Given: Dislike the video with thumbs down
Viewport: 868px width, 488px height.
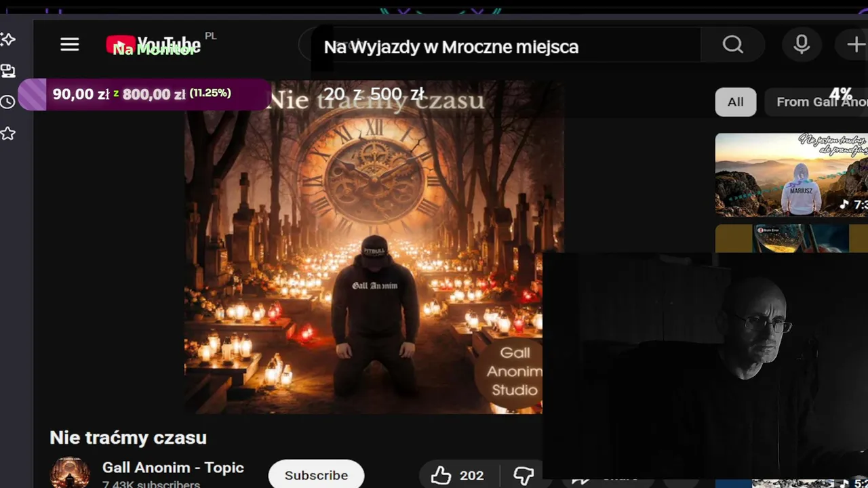Looking at the screenshot, I should tap(523, 475).
